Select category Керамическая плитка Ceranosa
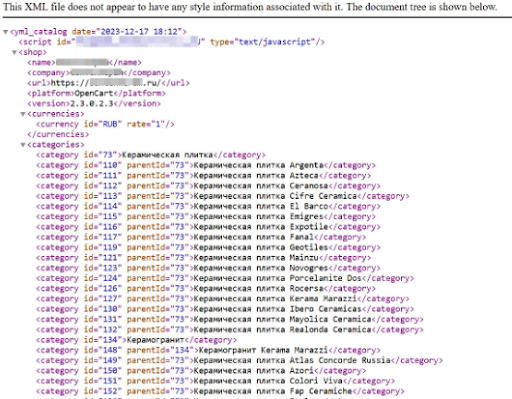Image resolution: width=512 pixels, height=399 pixels. point(208,186)
